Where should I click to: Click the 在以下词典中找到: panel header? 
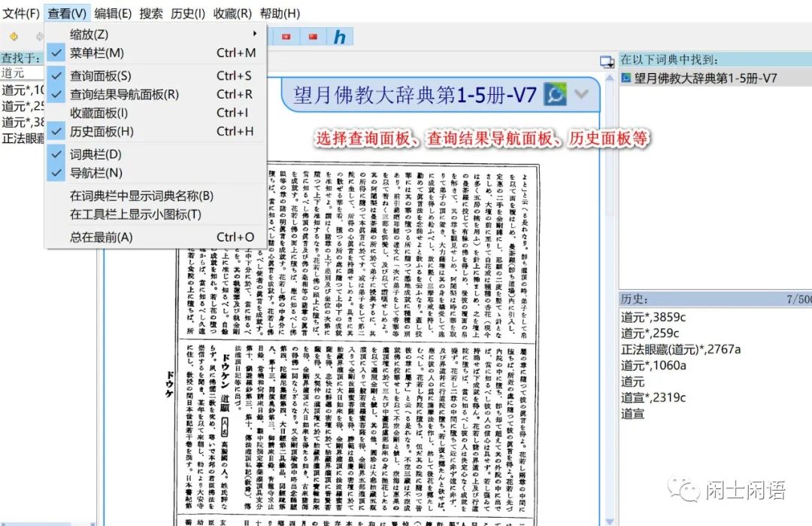(x=716, y=59)
